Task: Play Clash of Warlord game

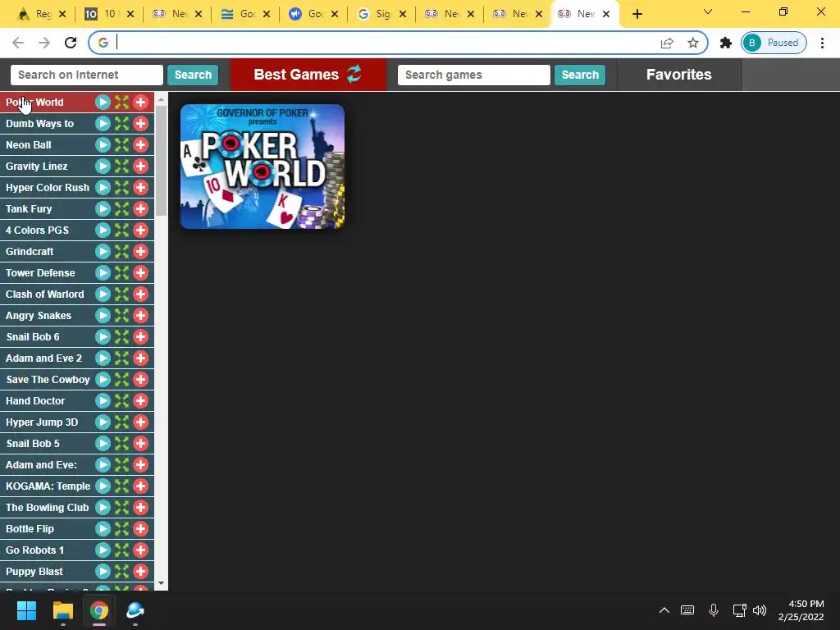Action: 103,294
